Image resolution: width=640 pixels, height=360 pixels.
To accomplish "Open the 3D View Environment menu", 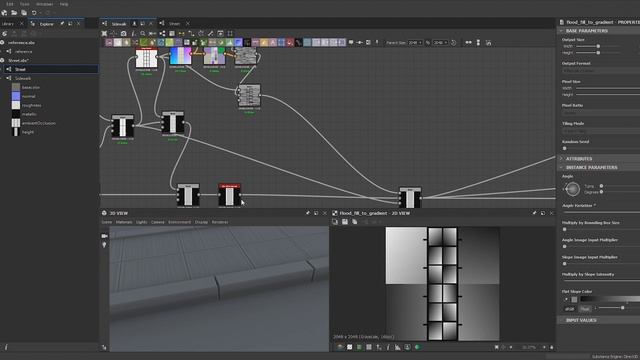I will pos(180,222).
